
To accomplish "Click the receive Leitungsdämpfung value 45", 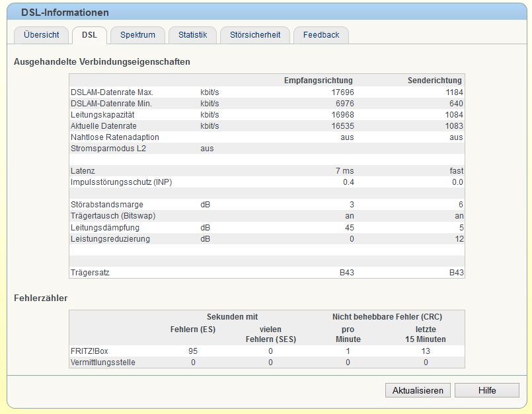I will coord(350,228).
